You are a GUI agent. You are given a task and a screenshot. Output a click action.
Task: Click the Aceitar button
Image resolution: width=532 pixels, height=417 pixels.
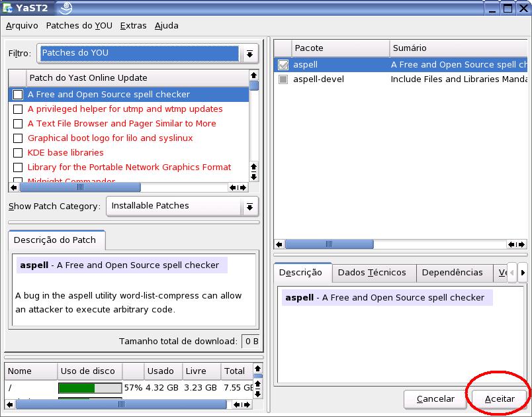pos(500,399)
